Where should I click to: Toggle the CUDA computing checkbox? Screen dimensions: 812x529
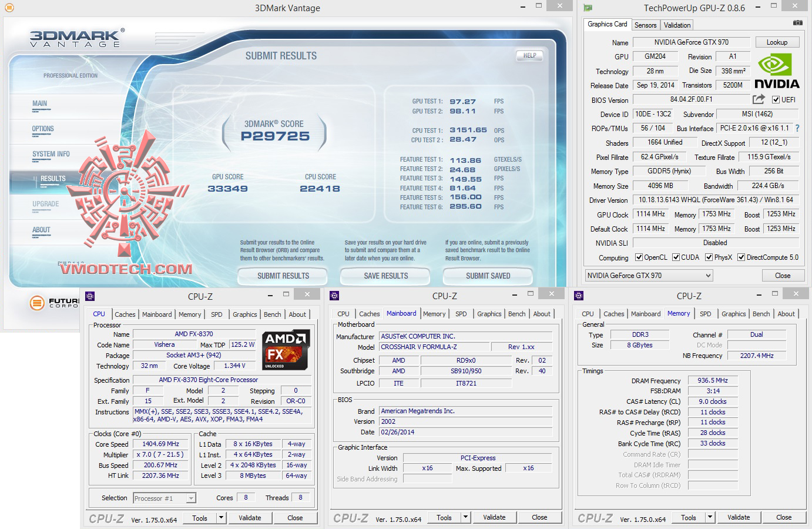[676, 257]
